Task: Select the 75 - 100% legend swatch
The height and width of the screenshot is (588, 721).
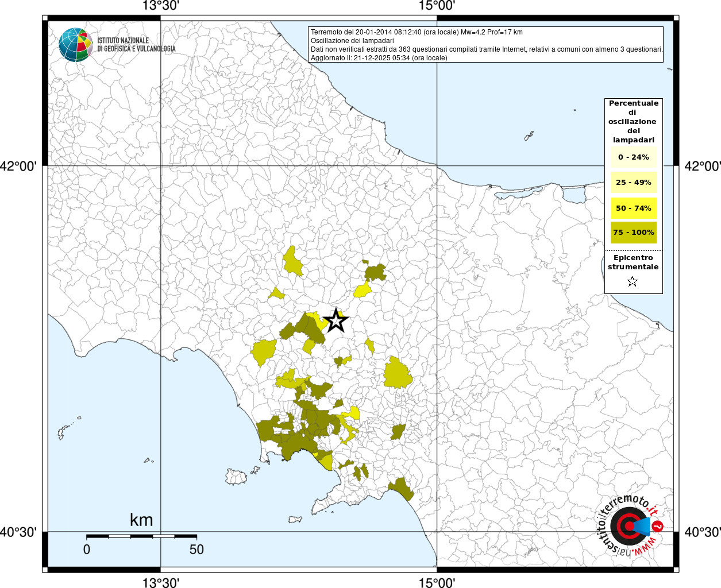Action: point(633,233)
